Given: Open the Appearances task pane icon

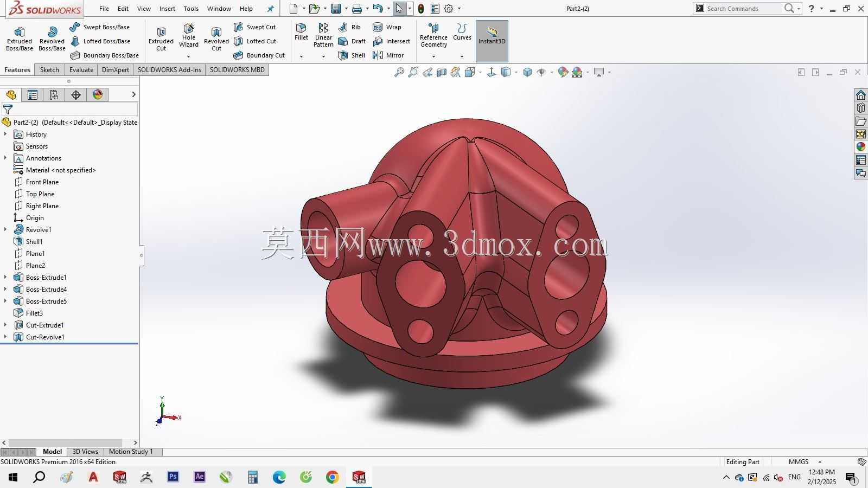Looking at the screenshot, I should [x=860, y=147].
